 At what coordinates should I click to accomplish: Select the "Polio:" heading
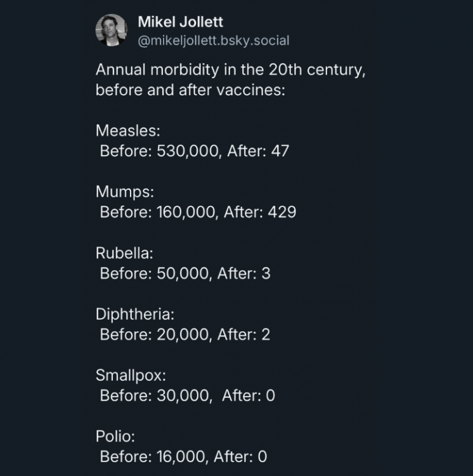tap(115, 435)
